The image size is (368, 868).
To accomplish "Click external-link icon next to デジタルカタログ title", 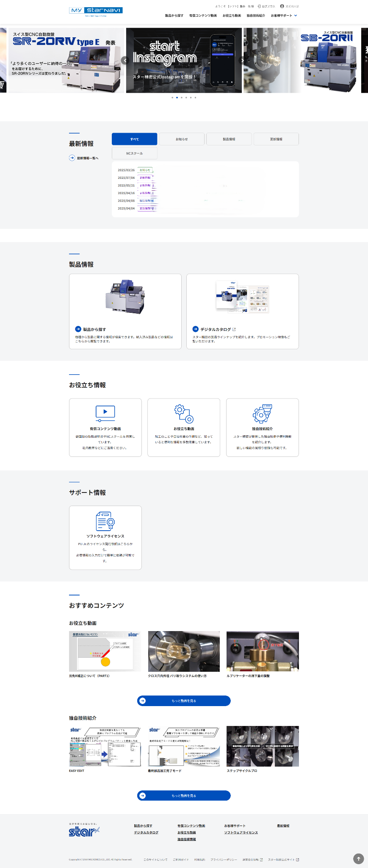I will point(234,329).
